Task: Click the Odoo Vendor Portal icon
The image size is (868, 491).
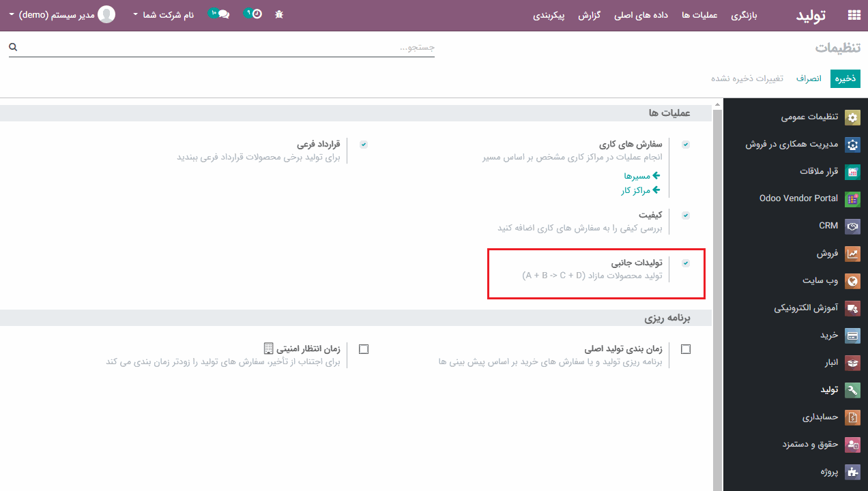Action: click(x=852, y=199)
